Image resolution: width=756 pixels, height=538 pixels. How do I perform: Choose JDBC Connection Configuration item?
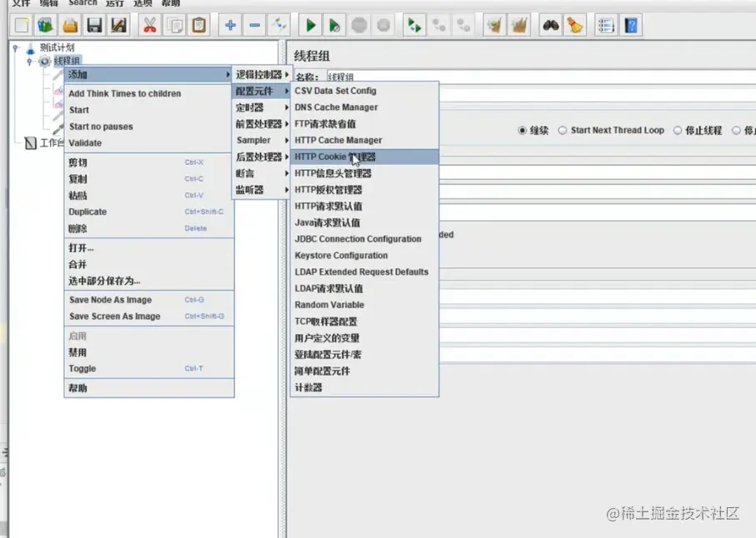tap(364, 239)
